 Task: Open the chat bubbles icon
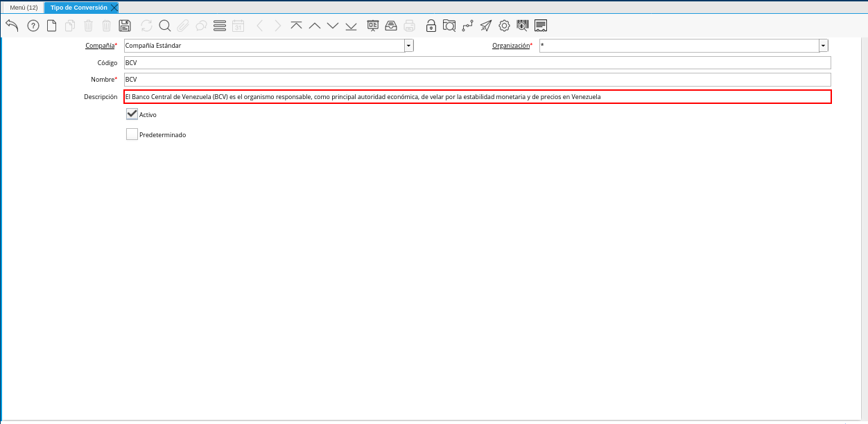[x=201, y=26]
